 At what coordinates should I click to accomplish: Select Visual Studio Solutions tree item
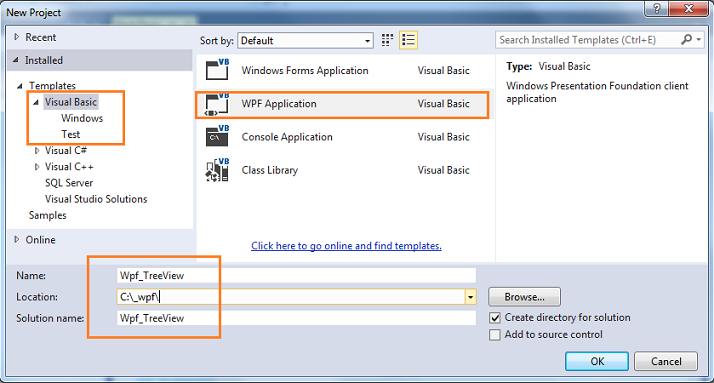(96, 199)
